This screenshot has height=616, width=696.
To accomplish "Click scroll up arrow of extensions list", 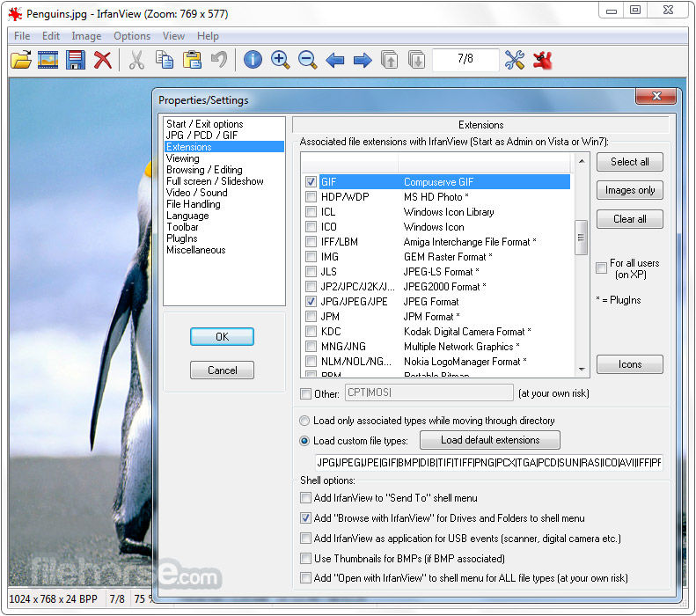I will click(x=582, y=161).
